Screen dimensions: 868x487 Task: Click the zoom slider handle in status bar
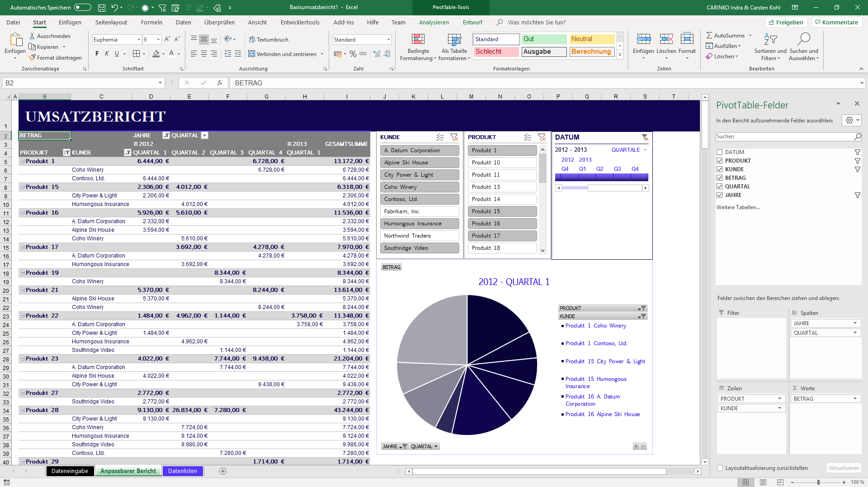(x=818, y=482)
